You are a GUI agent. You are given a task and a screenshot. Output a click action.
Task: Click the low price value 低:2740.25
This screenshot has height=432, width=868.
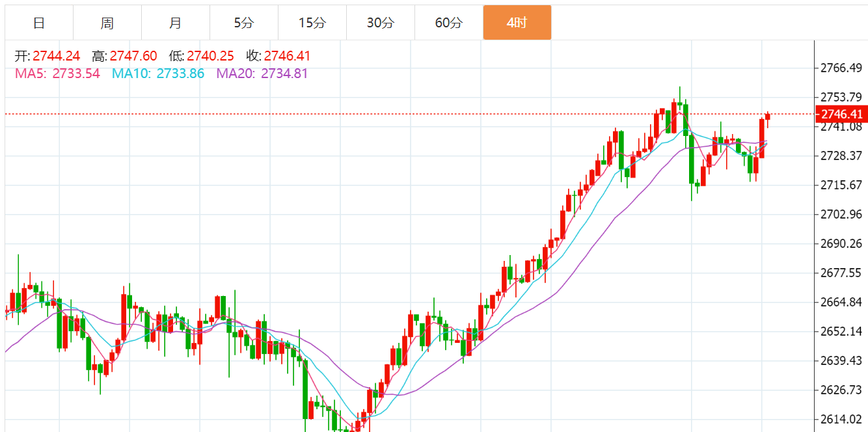coord(202,56)
